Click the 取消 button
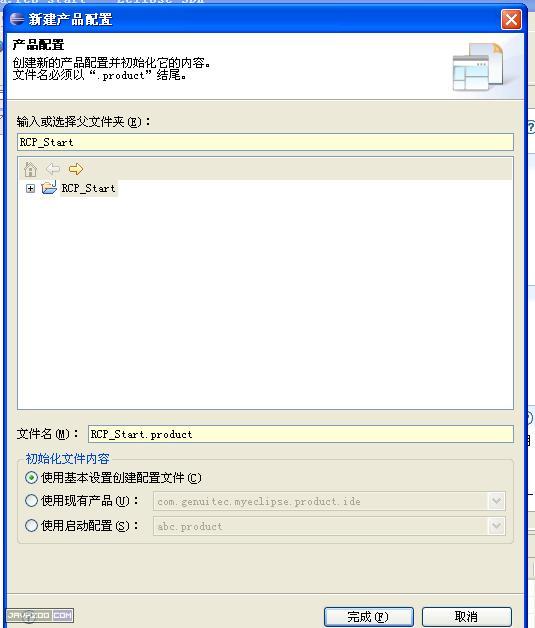This screenshot has width=535, height=628. point(467,616)
